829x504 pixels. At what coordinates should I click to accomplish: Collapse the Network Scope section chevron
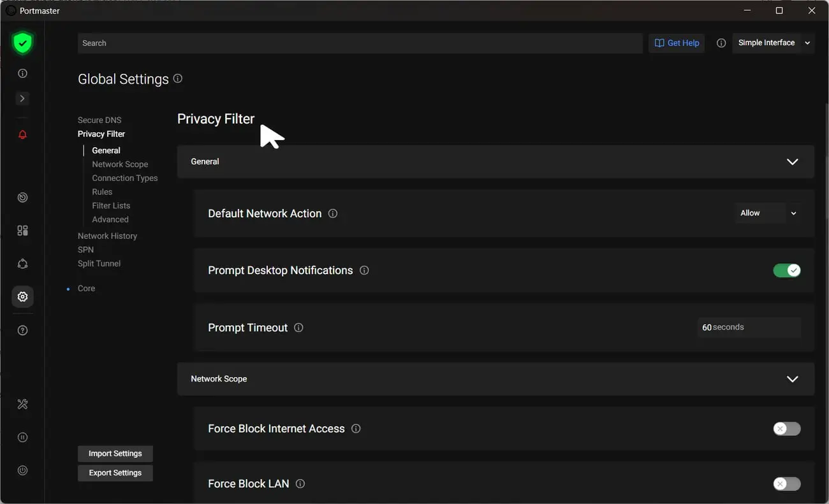[x=792, y=379]
